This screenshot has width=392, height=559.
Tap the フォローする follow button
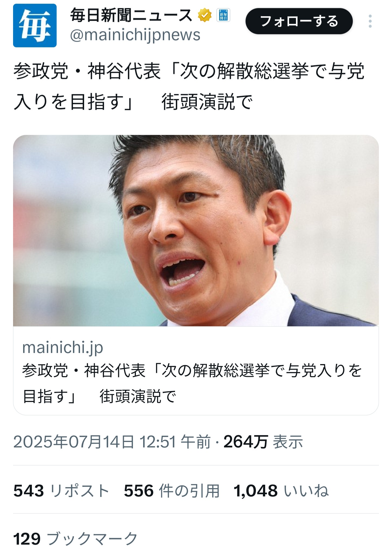coord(299,21)
